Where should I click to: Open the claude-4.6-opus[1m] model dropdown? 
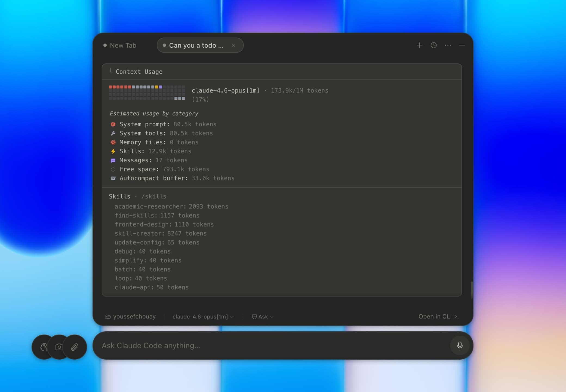(x=203, y=317)
